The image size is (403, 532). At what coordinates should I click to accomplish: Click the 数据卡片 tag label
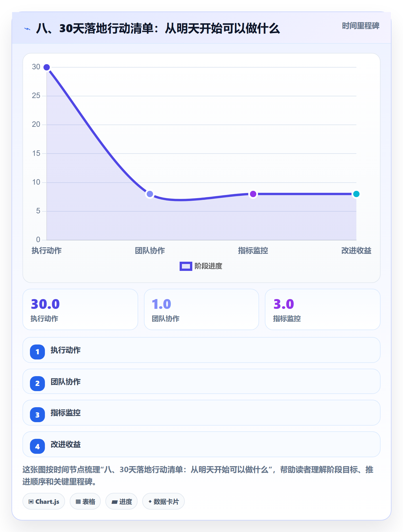tap(166, 502)
